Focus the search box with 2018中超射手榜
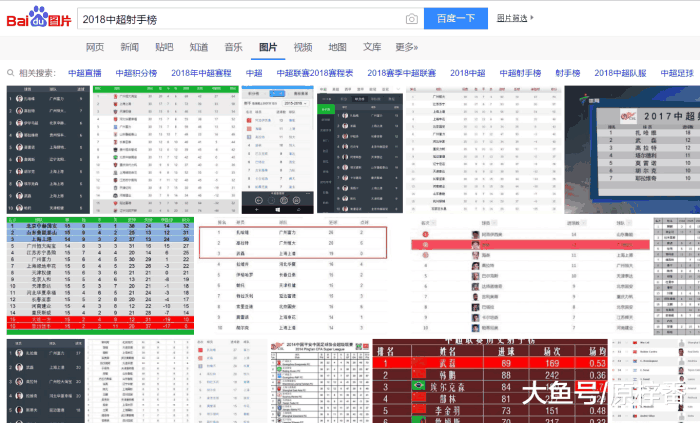Image resolution: width=700 pixels, height=423 pixels. click(240, 19)
